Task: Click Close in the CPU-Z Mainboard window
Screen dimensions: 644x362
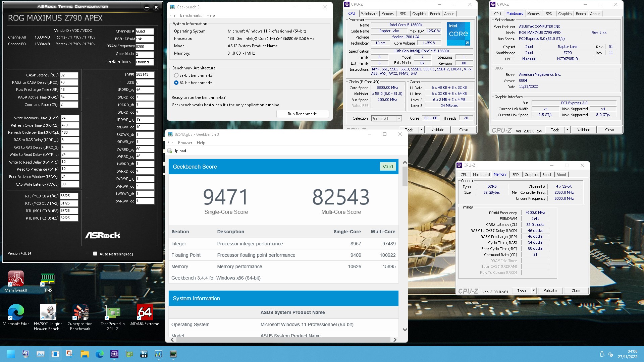Action: click(x=609, y=130)
